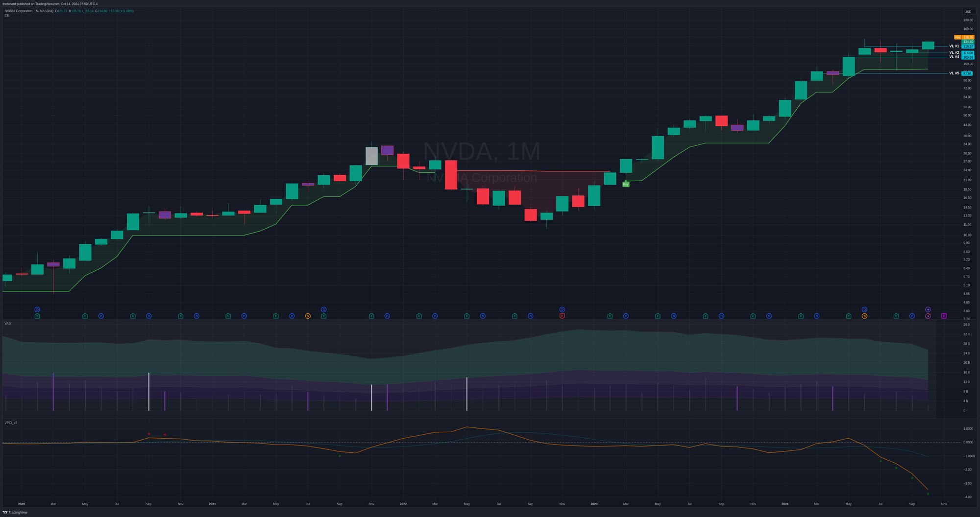Click dividend marker stacked above Jun 2024 split marker
The width and height of the screenshot is (980, 517).
864,309
